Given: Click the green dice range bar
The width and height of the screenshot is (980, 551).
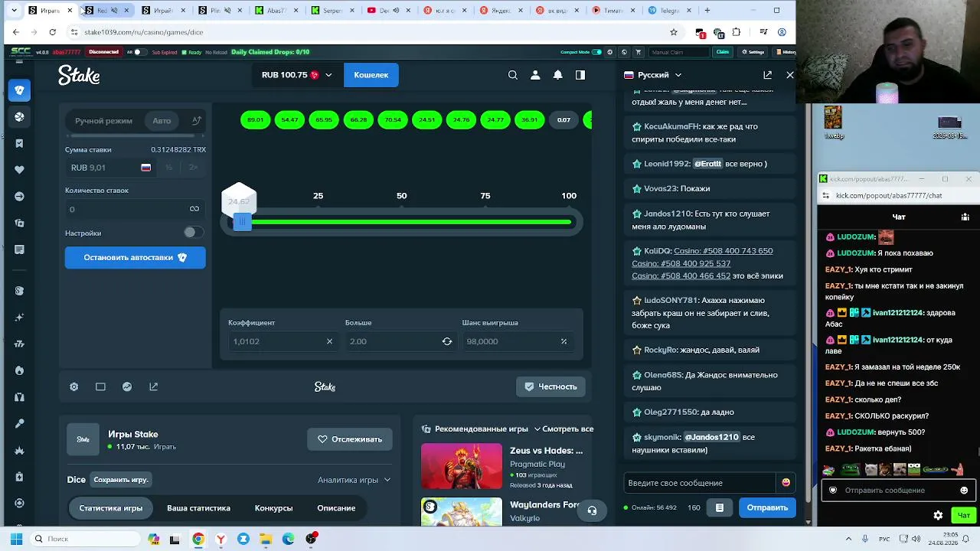Looking at the screenshot, I should tap(412, 222).
